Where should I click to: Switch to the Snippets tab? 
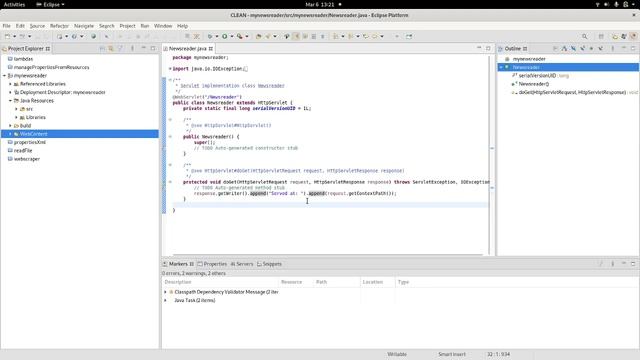click(x=269, y=264)
